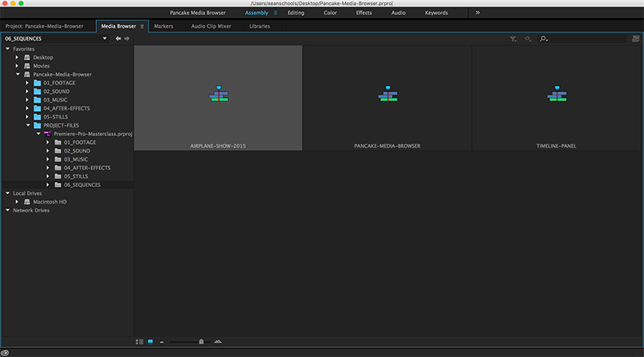Show more workspaces with double chevron
The height and width of the screenshot is (357, 644).
478,13
